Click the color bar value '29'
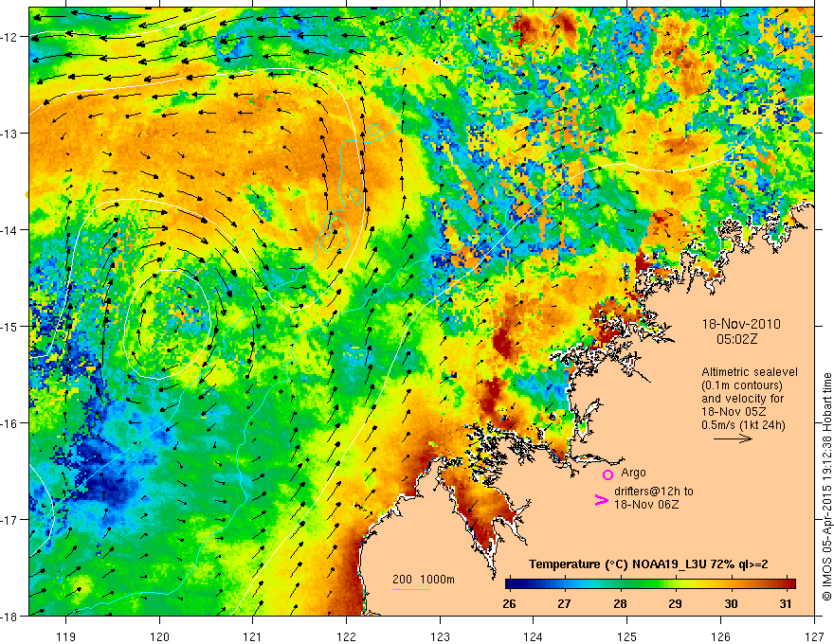834x644 pixels. pyautogui.click(x=675, y=603)
